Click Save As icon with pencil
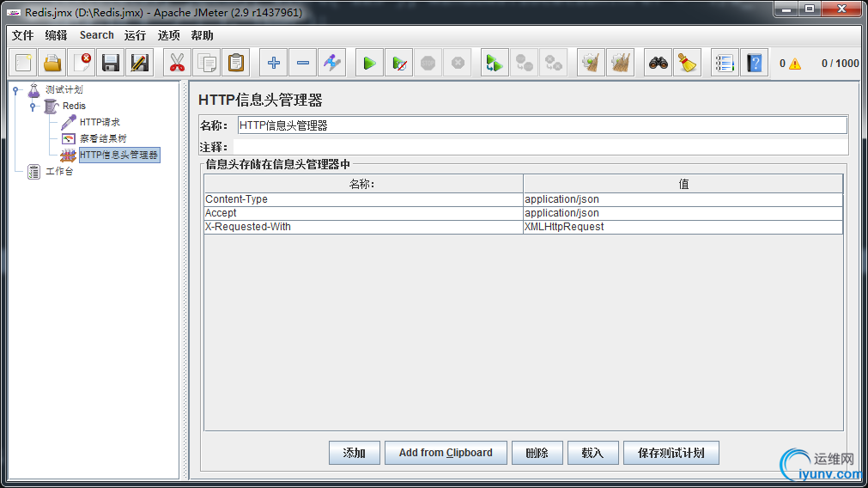Screen dimensions: 868x488 pyautogui.click(x=139, y=63)
